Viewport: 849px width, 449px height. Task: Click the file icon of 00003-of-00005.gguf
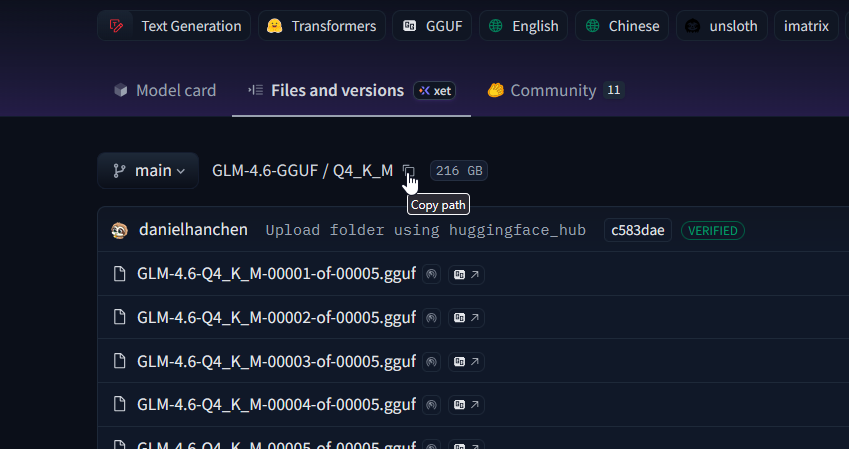pyautogui.click(x=119, y=361)
